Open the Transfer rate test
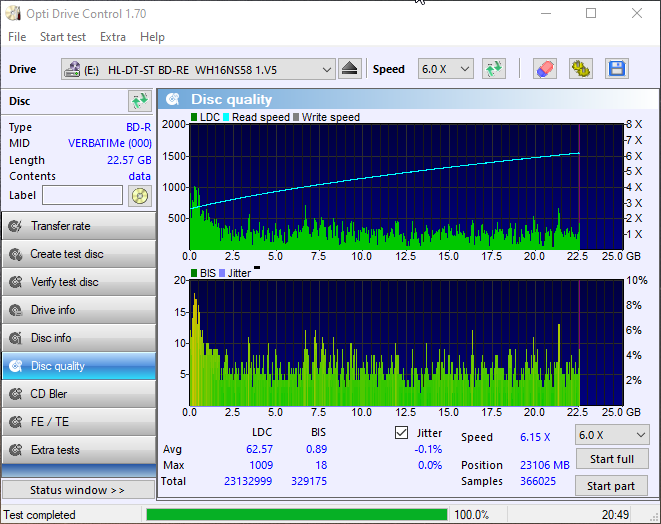 point(78,226)
